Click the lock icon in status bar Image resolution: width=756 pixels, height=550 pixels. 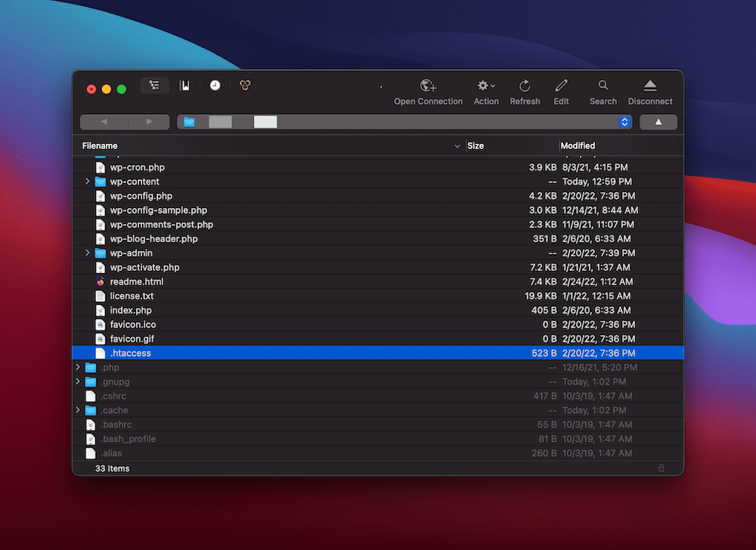pyautogui.click(x=661, y=468)
